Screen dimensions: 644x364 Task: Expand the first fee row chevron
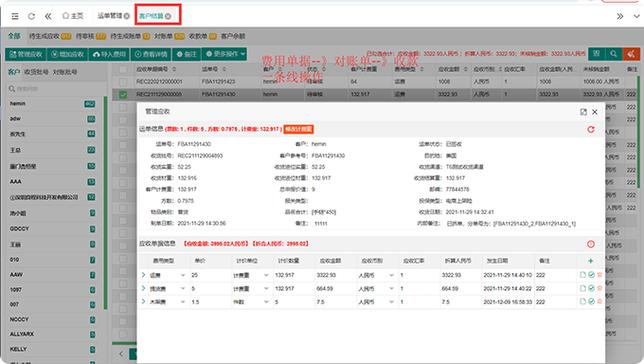[x=143, y=275]
